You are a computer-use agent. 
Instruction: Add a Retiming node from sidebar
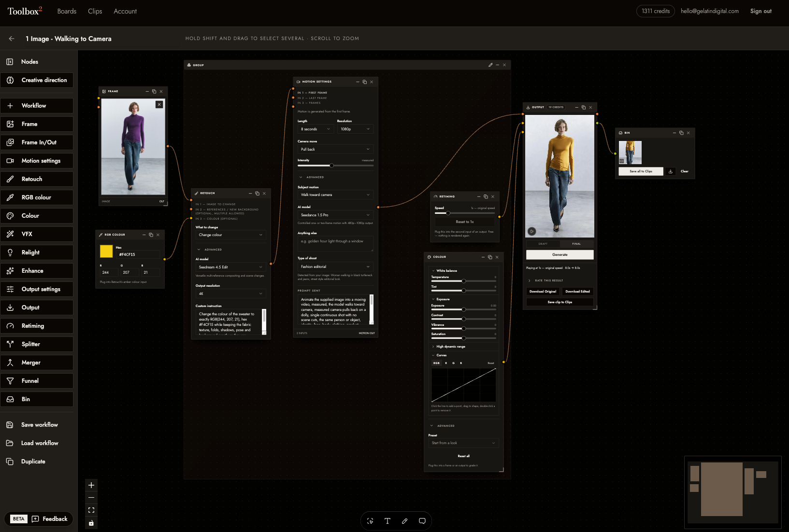tap(37, 326)
